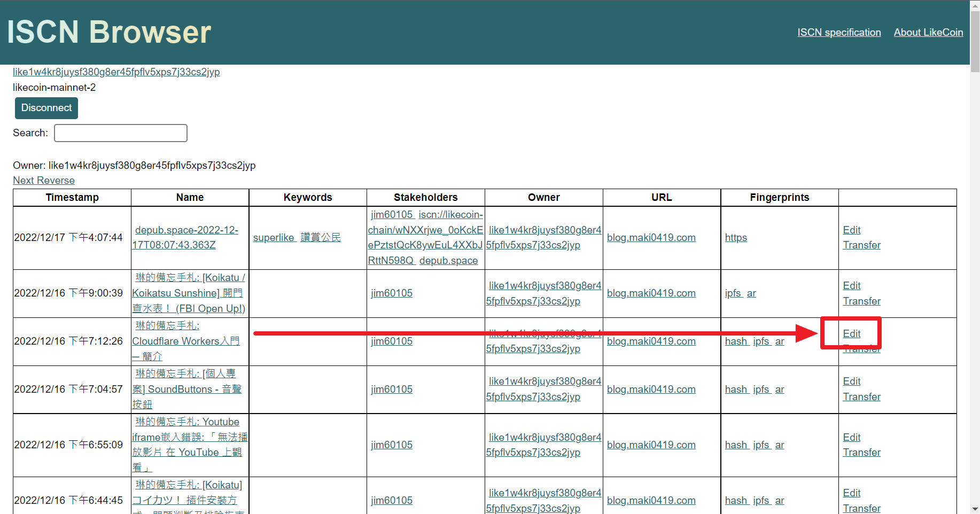Transfer the depub.space-2022-12-17 record

coord(861,245)
